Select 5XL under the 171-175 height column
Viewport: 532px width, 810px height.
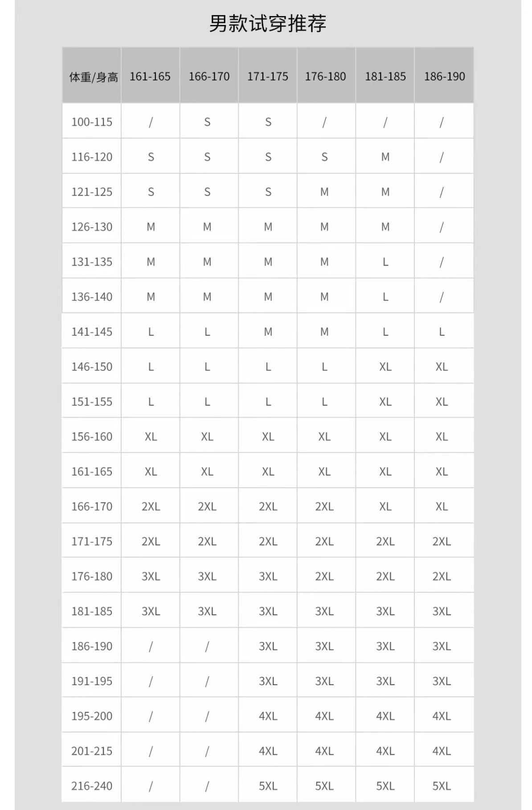pyautogui.click(x=268, y=786)
